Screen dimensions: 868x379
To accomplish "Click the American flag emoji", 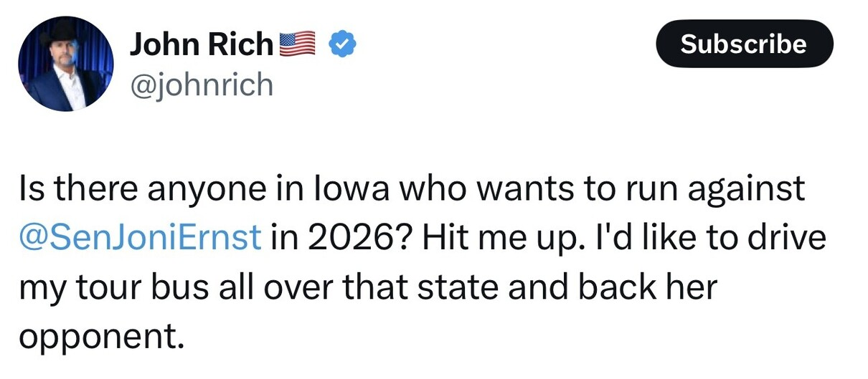I will (x=297, y=45).
